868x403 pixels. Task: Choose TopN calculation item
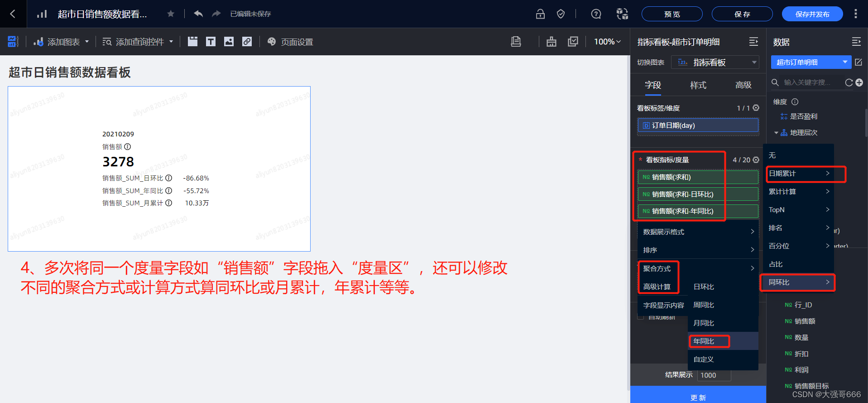point(798,209)
